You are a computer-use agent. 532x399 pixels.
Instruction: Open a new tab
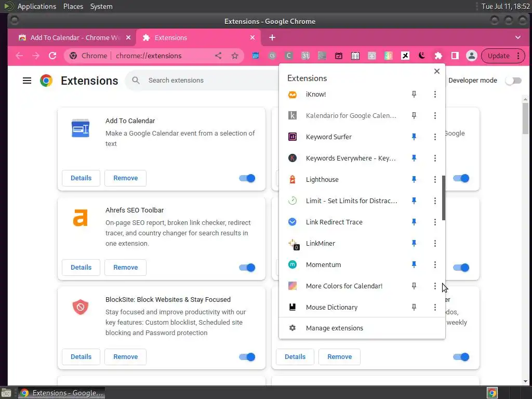(272, 37)
